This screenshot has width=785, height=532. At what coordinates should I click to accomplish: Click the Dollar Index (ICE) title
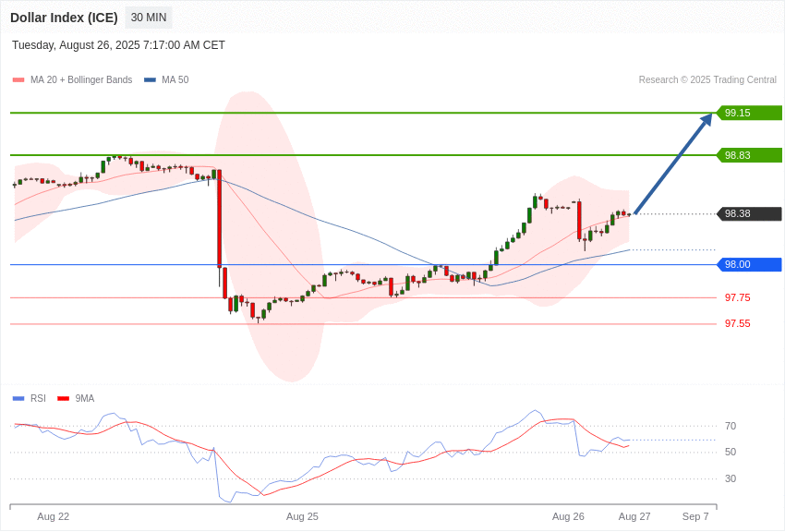click(64, 18)
